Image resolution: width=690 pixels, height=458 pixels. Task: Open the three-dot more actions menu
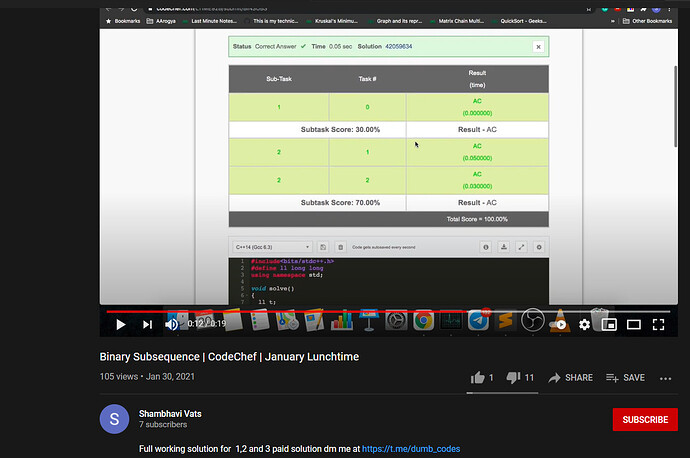click(x=665, y=378)
